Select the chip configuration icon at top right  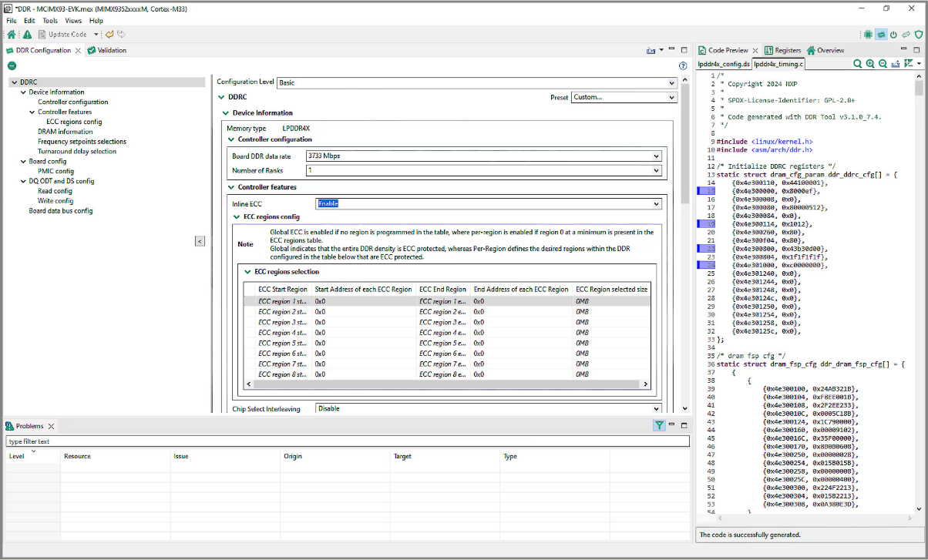click(x=868, y=34)
